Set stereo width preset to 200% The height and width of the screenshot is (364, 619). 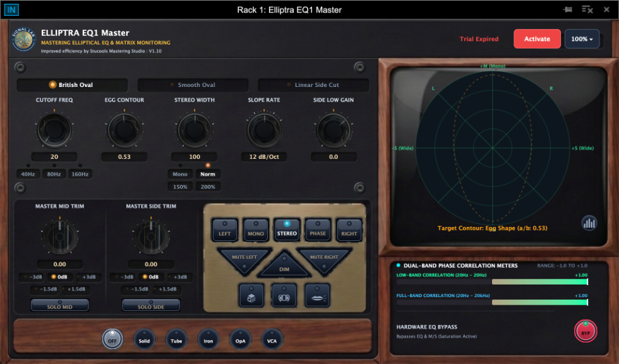pyautogui.click(x=208, y=187)
